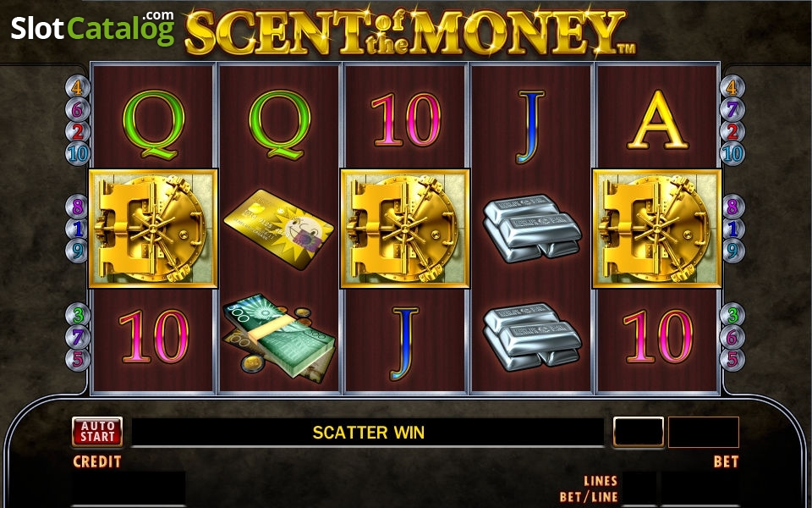
Task: Select payline 8 marker on the left side
Action: tap(77, 207)
